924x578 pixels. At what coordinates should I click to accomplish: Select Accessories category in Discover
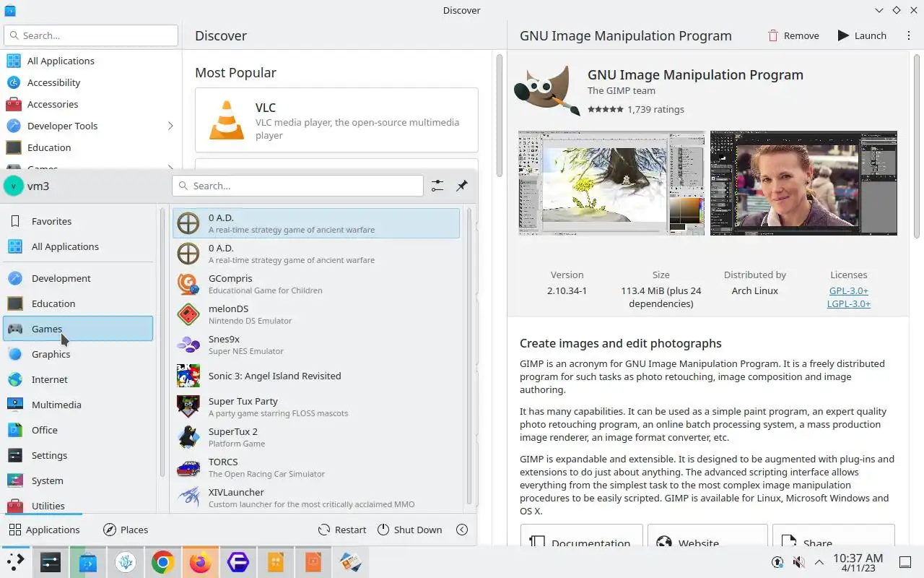pos(91,104)
